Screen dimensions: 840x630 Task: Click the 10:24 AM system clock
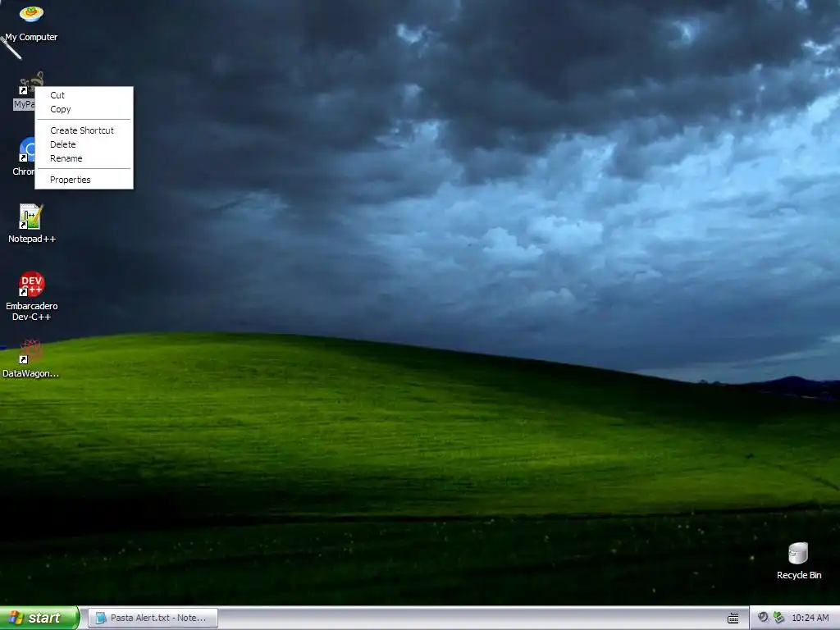click(810, 618)
